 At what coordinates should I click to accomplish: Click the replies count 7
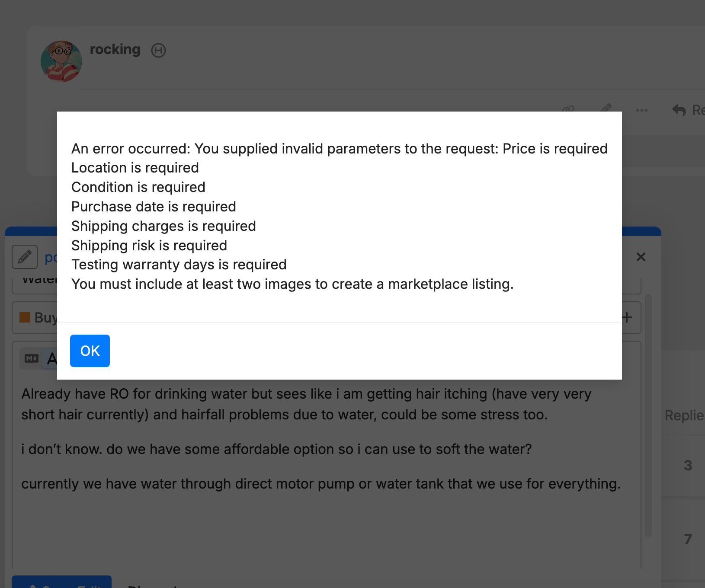pos(688,539)
